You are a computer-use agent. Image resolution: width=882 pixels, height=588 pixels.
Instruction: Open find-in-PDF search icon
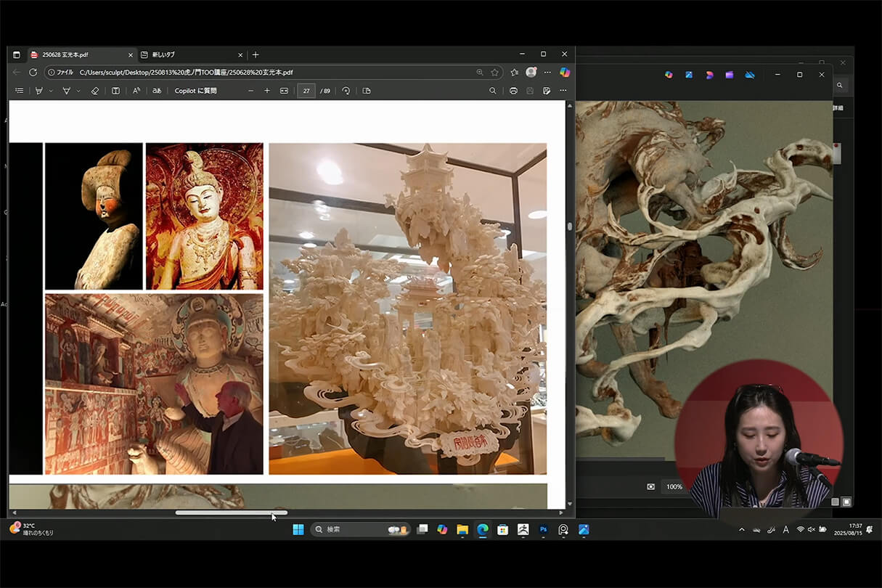493,91
